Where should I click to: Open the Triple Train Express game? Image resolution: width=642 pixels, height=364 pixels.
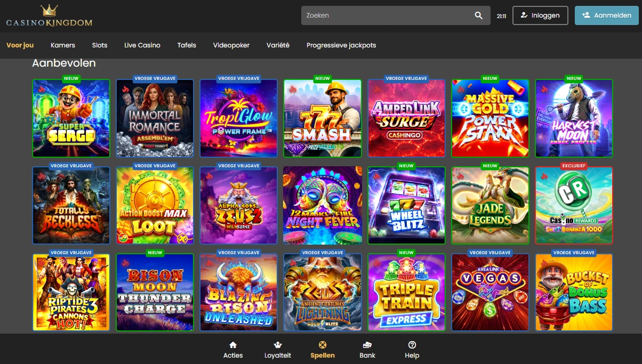(x=406, y=292)
